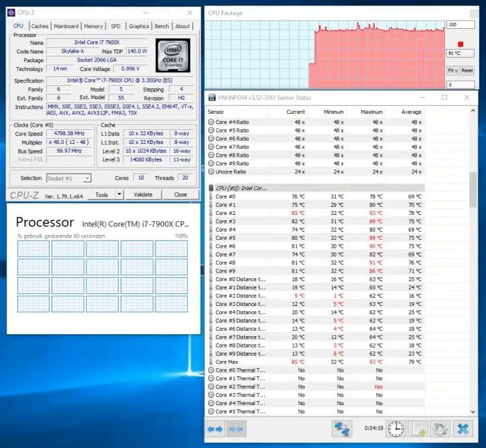Click the HWiNFO navigate left-right arrows icon
Image resolution: width=486 pixels, height=448 pixels.
click(215, 429)
